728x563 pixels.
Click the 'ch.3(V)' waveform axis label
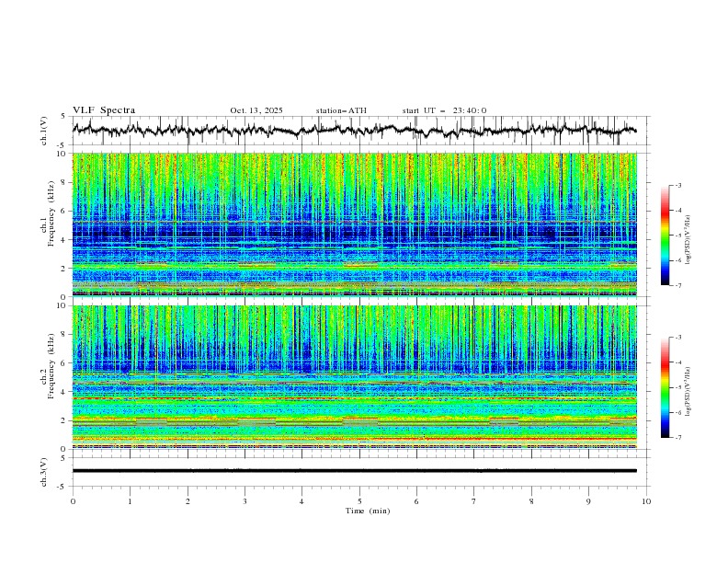tap(43, 472)
